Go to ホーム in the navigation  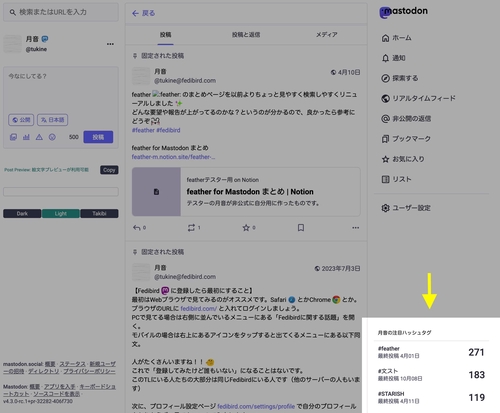396,38
